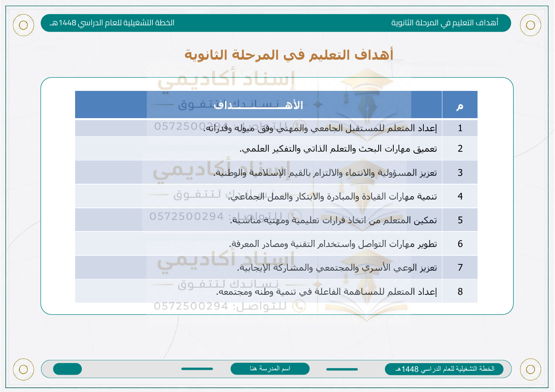Click row number 1 cell
The image size is (555, 392).
460,128
